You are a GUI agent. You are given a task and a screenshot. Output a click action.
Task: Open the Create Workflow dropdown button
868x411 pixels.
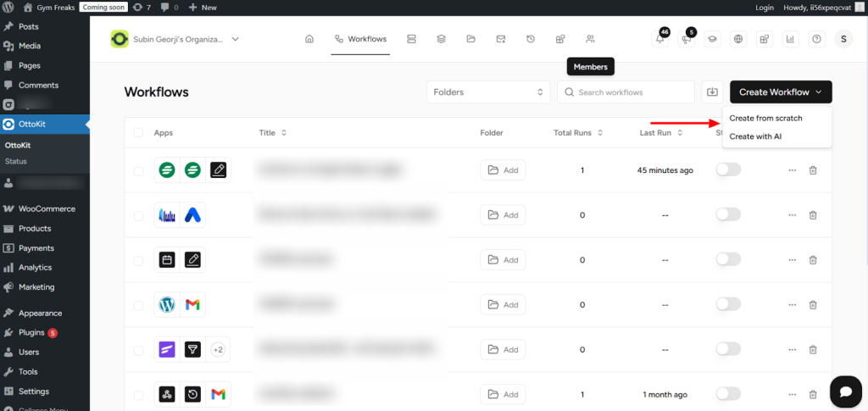click(781, 92)
